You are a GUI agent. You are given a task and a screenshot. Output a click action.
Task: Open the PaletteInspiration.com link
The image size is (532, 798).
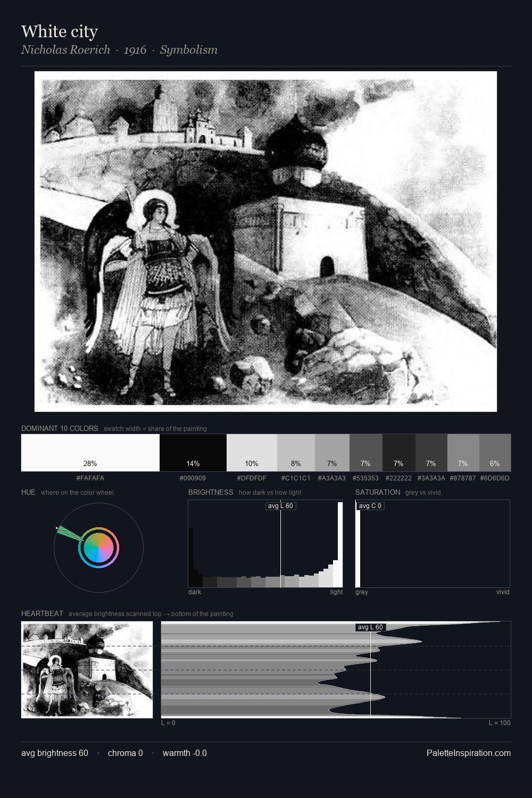click(469, 753)
